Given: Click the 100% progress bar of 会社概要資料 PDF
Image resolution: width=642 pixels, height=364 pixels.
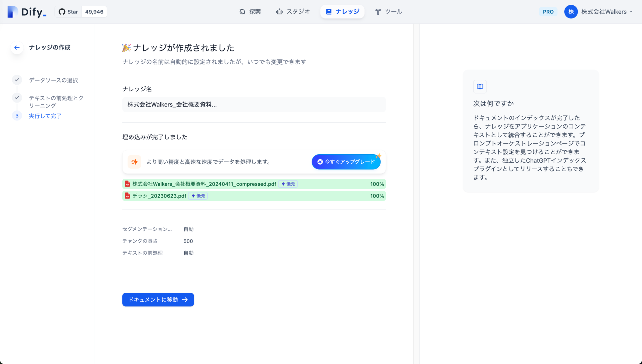Looking at the screenshot, I should tap(376, 184).
